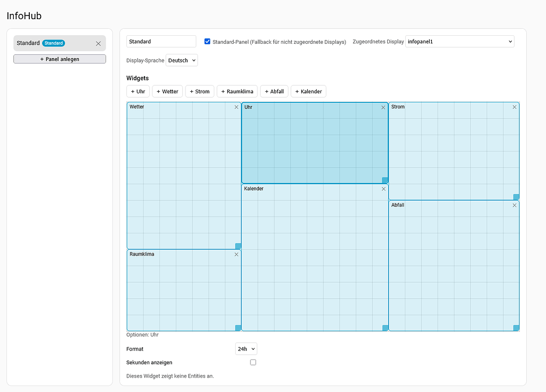Select the Standard panel in the sidebar
546x392 pixels.
pyautogui.click(x=60, y=43)
